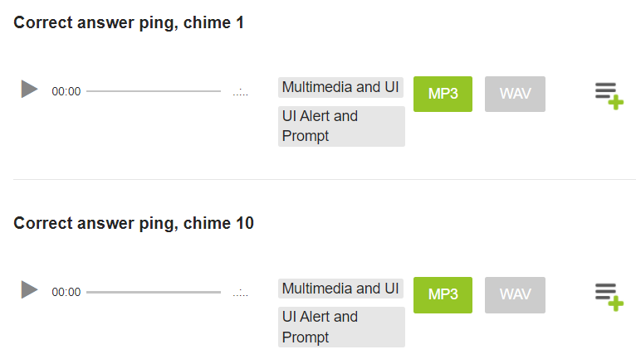
Task: Open the chime 1 sound title link
Action: [129, 22]
